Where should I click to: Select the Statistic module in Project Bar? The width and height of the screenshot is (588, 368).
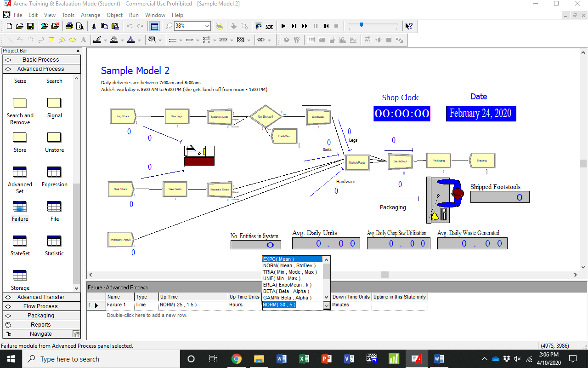tap(54, 241)
